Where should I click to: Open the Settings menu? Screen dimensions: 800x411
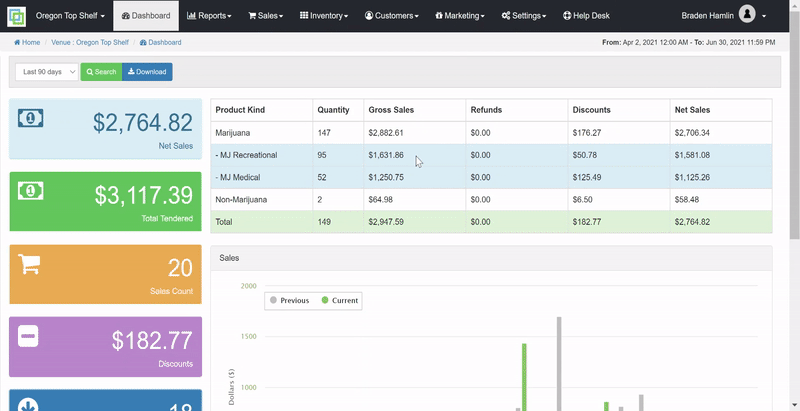[x=524, y=16]
